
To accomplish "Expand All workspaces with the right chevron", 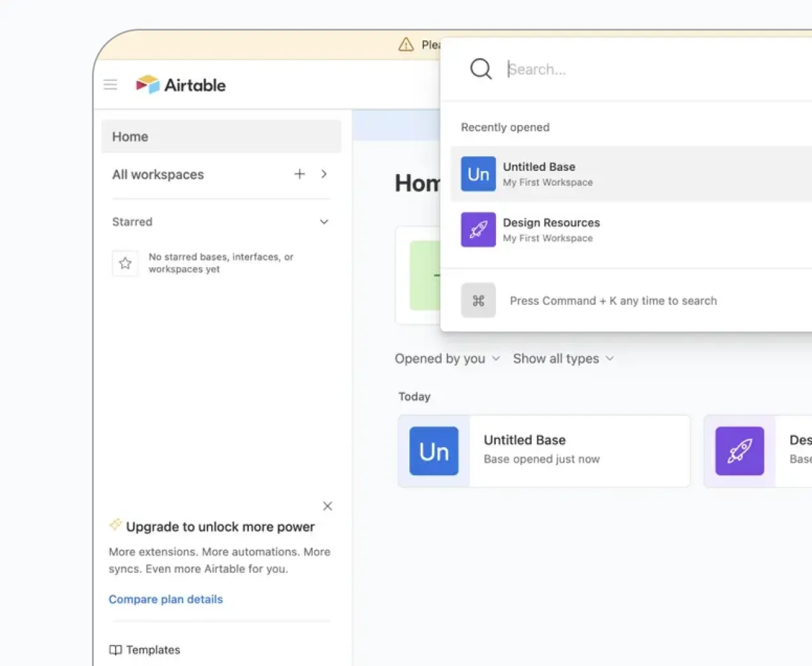I will point(324,174).
